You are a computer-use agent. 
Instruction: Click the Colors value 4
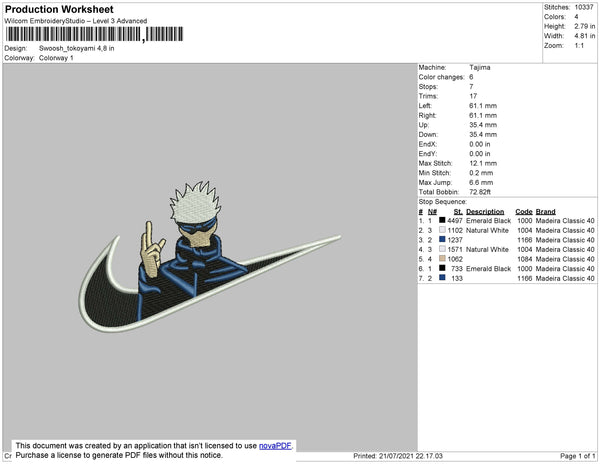[576, 17]
